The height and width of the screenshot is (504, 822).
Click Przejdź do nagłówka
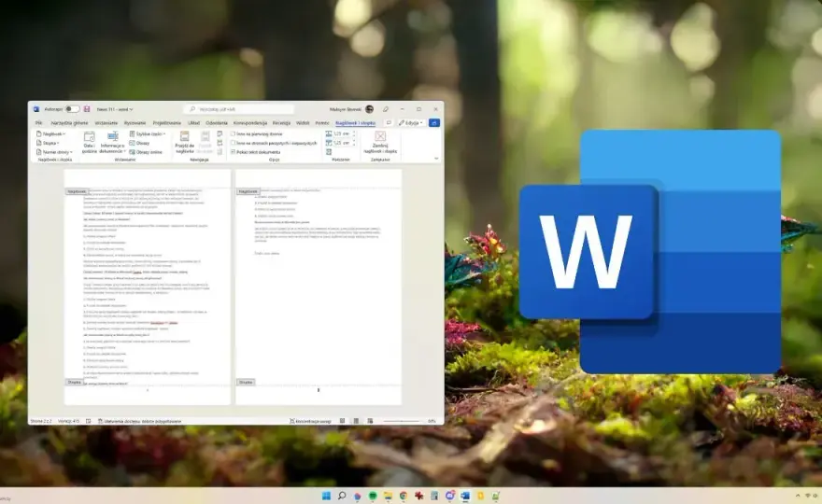click(185, 142)
